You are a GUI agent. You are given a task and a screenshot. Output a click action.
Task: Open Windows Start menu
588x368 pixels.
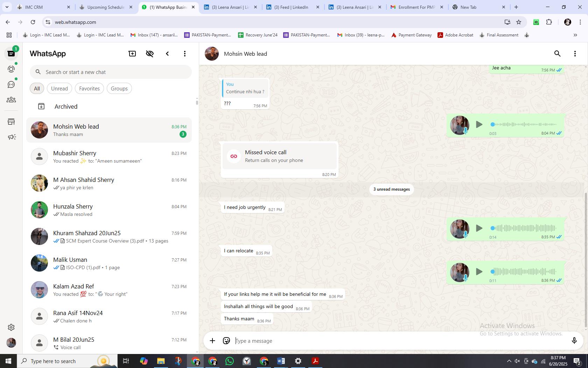coord(8,361)
